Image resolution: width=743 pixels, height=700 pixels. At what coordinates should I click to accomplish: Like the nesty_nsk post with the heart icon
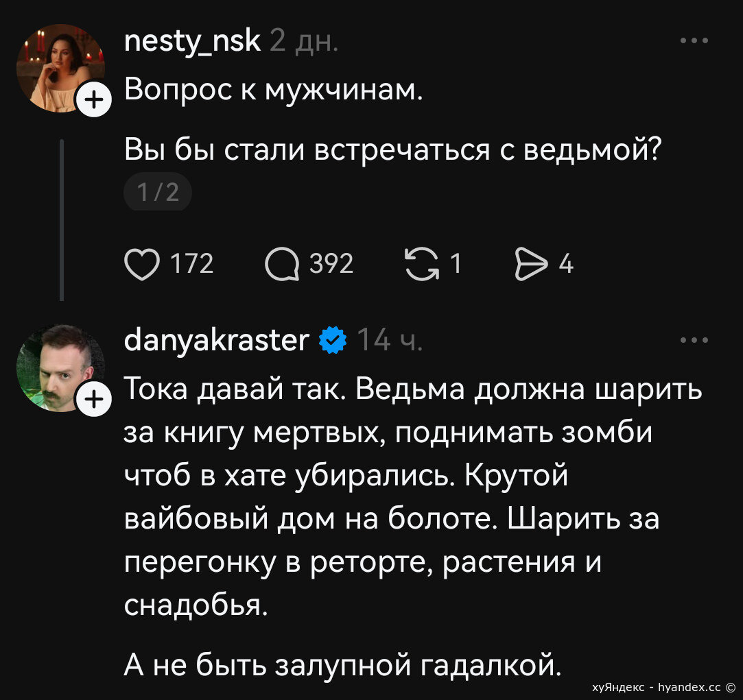(140, 264)
